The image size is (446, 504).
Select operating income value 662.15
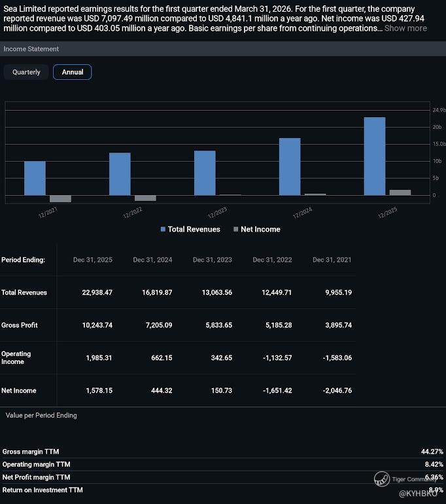coord(162,358)
